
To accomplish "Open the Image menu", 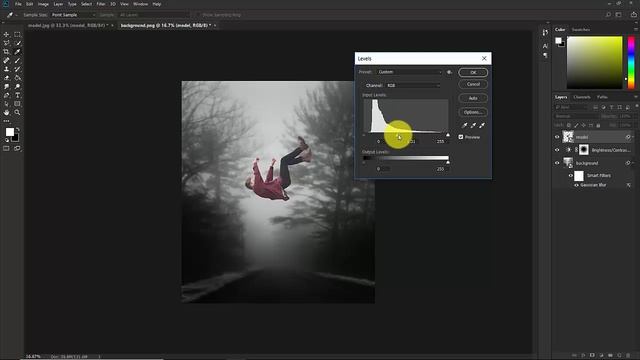I will pos(43,4).
